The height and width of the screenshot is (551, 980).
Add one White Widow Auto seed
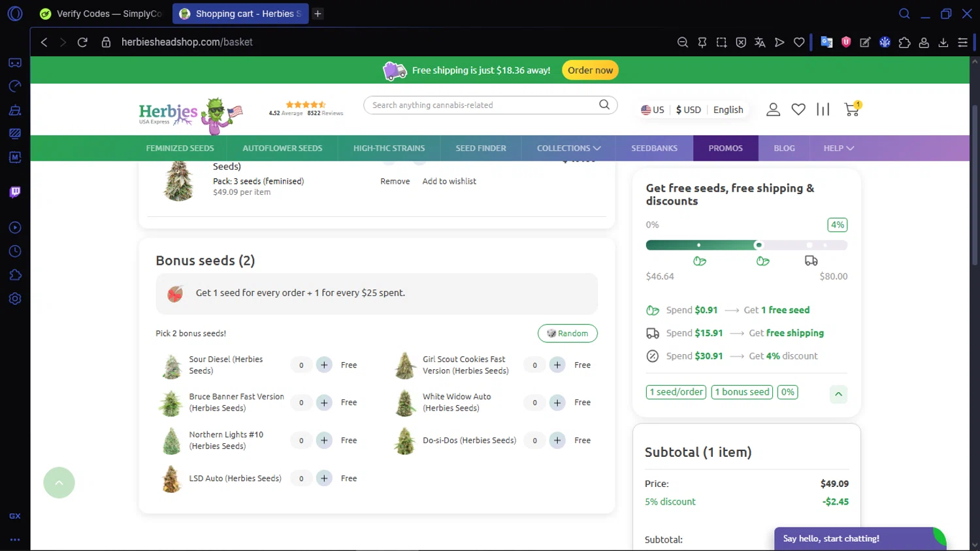pos(557,403)
